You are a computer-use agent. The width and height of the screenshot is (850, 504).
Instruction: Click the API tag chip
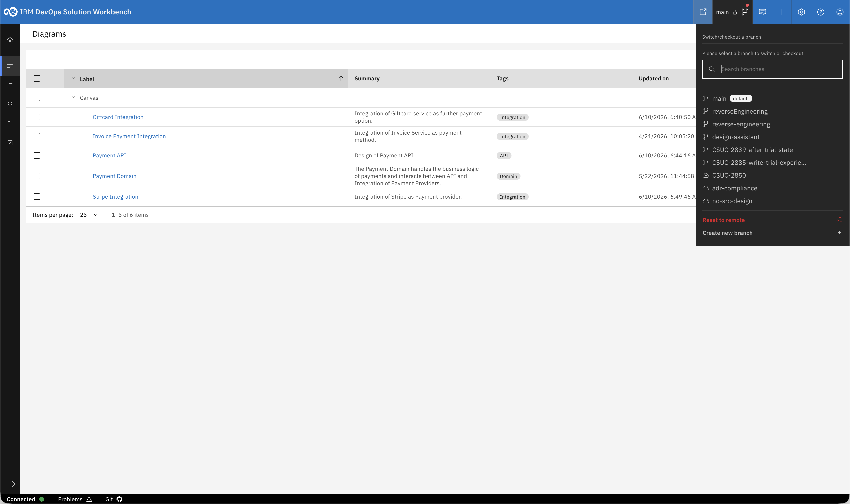(504, 156)
